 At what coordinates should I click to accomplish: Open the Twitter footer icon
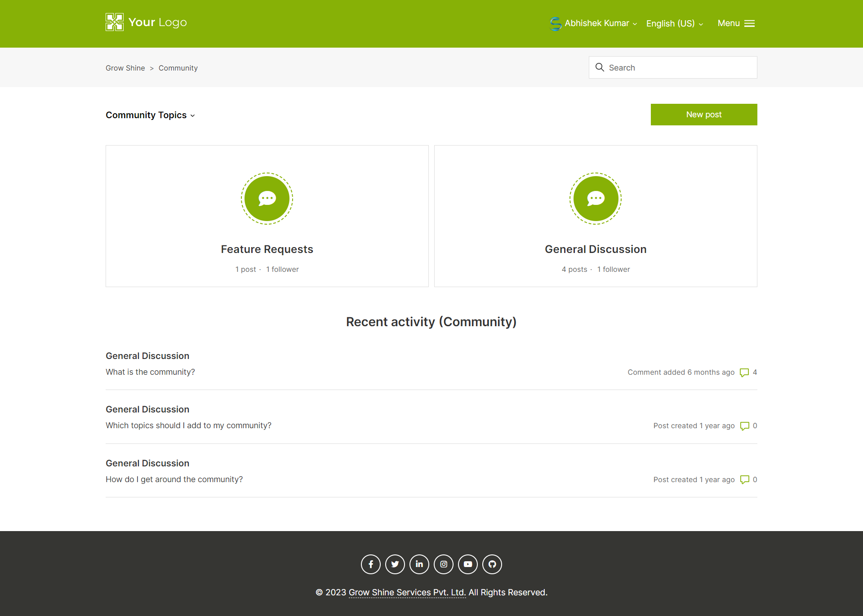(x=395, y=564)
